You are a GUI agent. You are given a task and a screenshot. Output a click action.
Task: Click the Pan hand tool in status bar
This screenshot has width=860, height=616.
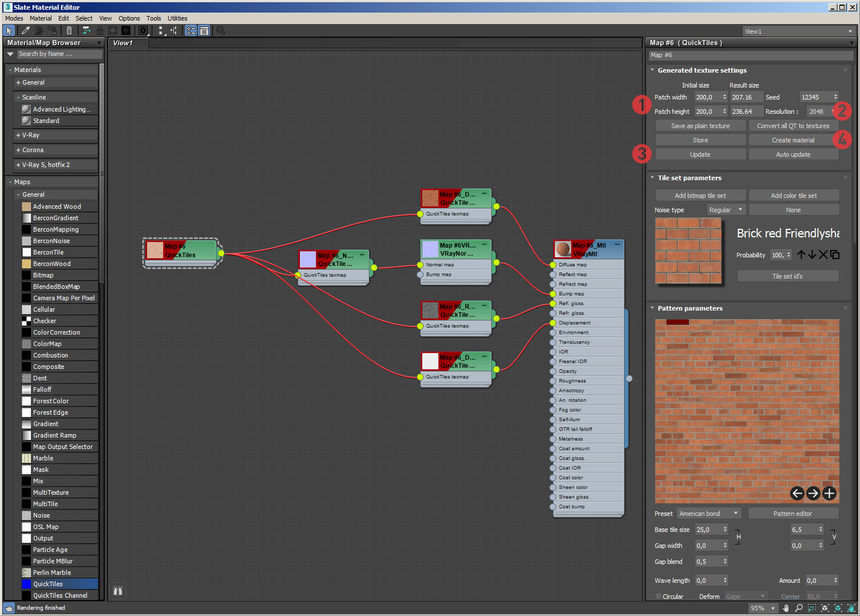tap(786, 608)
